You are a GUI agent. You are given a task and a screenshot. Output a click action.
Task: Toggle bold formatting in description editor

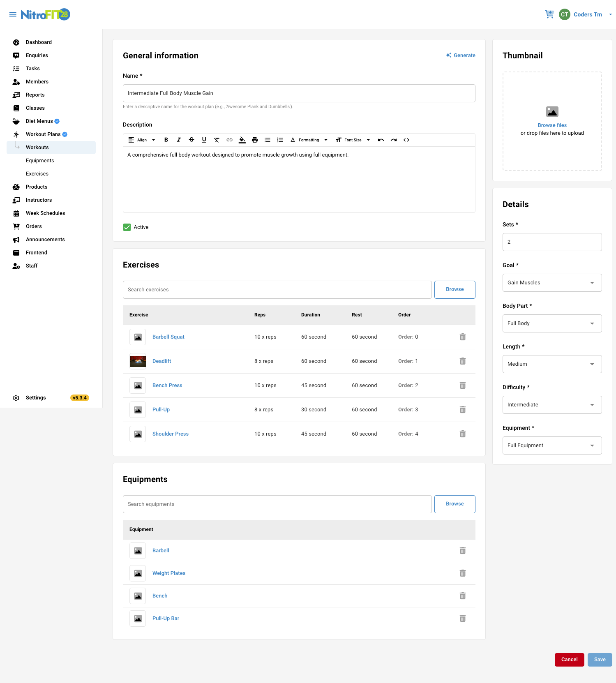(x=166, y=140)
